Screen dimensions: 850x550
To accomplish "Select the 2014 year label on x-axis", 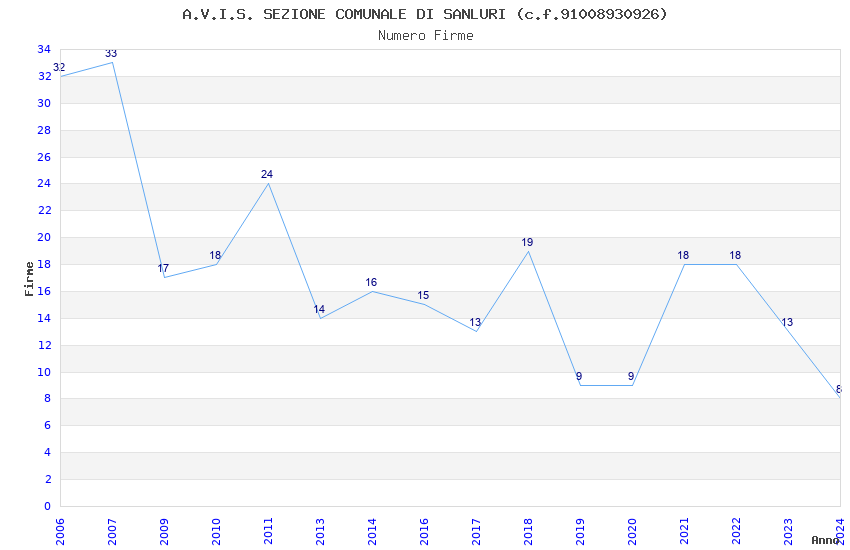I will (x=372, y=532).
